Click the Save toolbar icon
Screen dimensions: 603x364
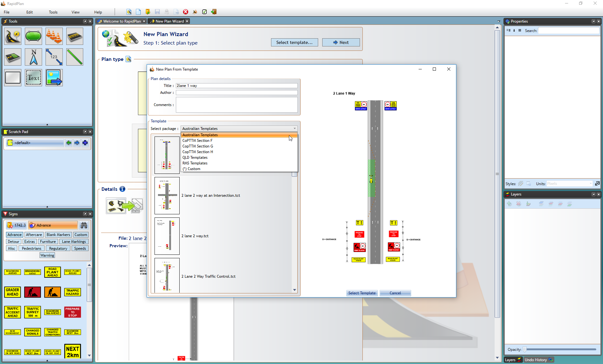(x=157, y=12)
